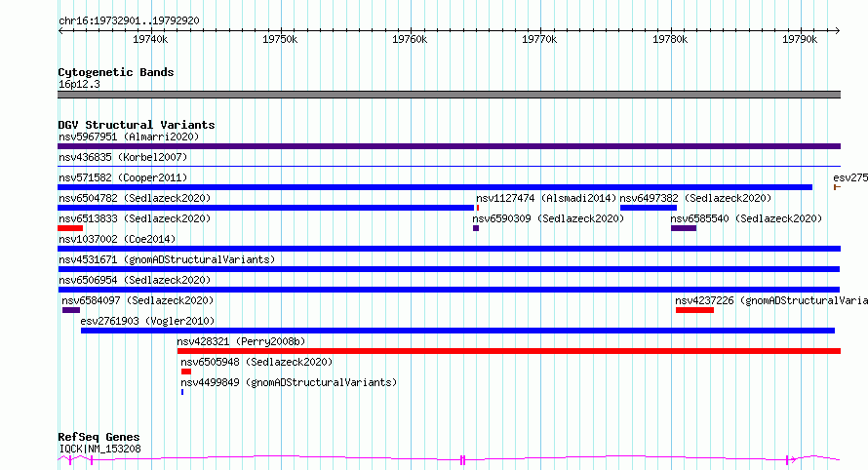
Task: Select the long red nsv428321 bar
Action: click(509, 351)
